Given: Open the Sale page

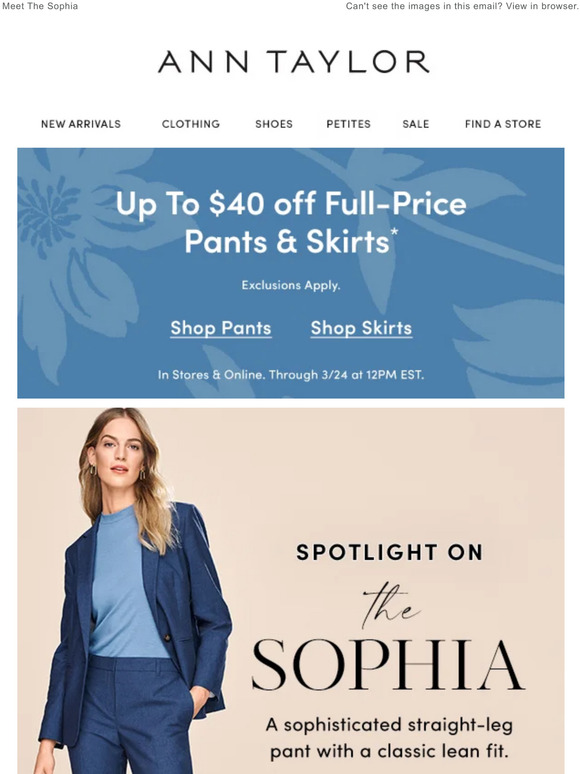Looking at the screenshot, I should pos(416,124).
